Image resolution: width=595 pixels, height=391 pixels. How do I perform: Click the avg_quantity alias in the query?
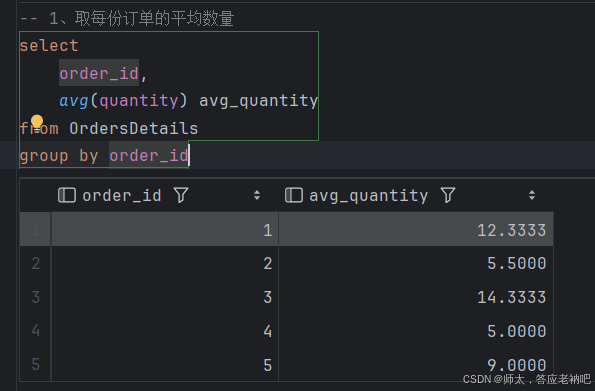click(x=258, y=101)
